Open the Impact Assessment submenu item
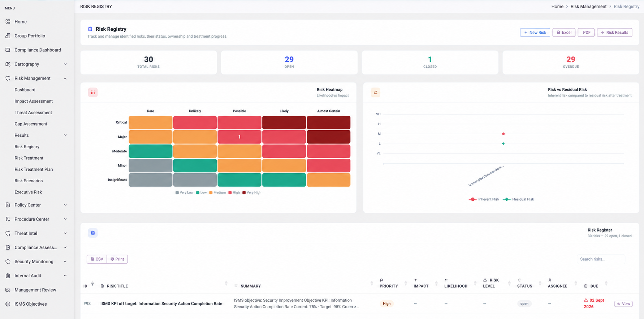Viewport: 644px width, 319px height. click(x=34, y=101)
